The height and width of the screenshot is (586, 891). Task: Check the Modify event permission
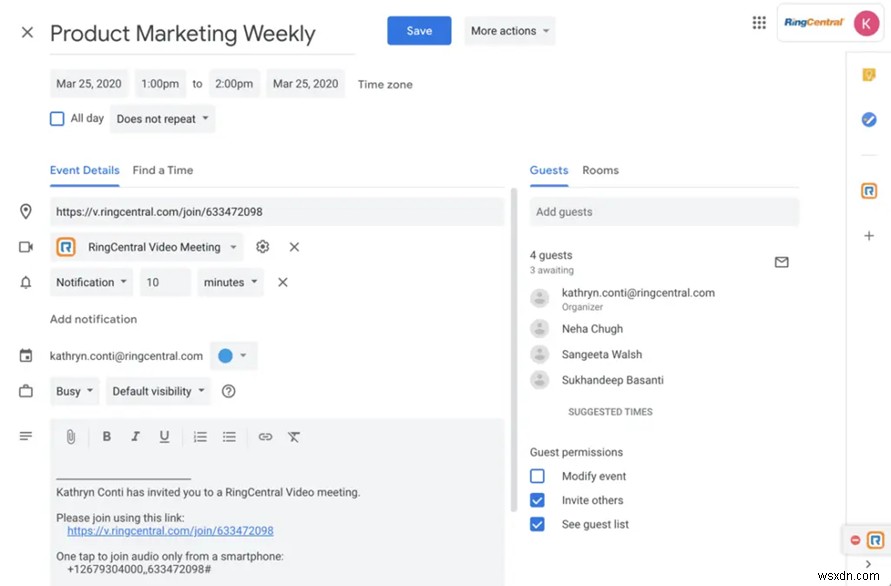537,477
